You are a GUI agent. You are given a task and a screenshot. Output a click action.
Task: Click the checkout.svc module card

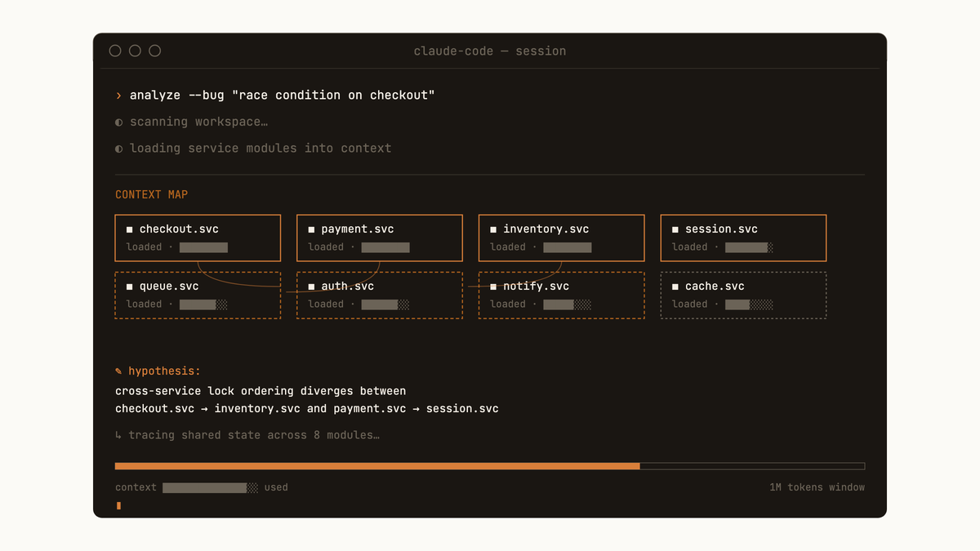(x=198, y=238)
